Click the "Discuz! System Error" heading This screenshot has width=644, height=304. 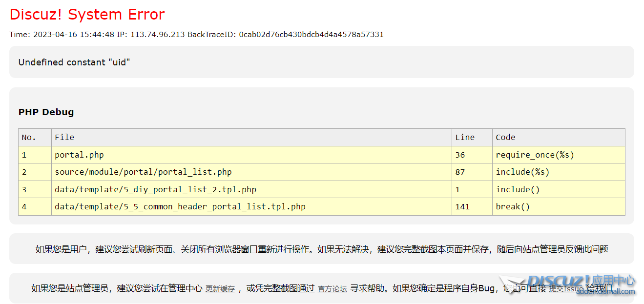[x=87, y=15]
